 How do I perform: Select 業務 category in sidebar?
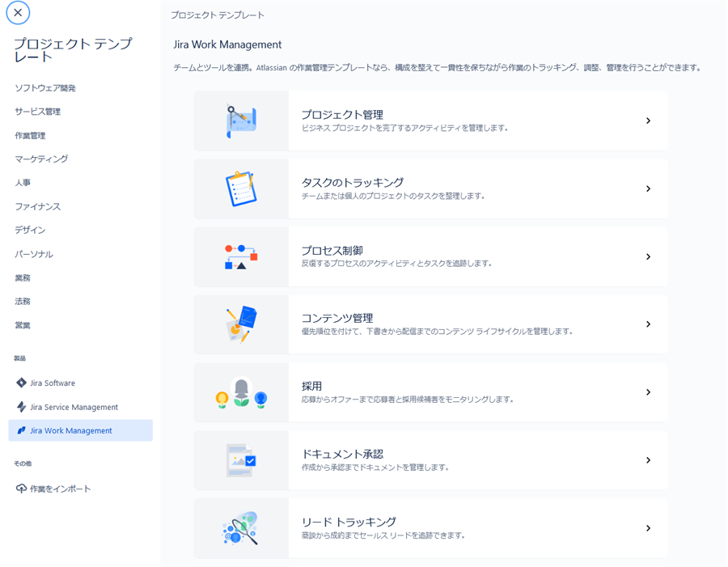tap(23, 277)
